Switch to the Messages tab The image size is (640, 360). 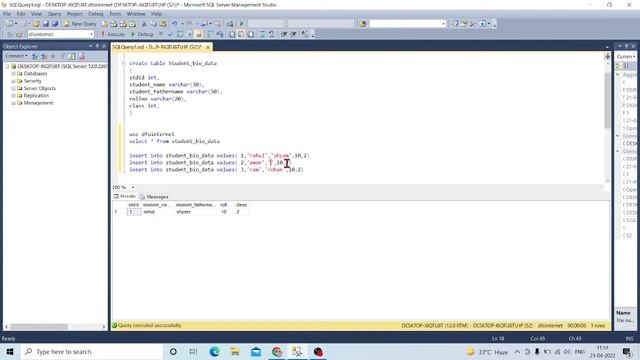tap(154, 197)
